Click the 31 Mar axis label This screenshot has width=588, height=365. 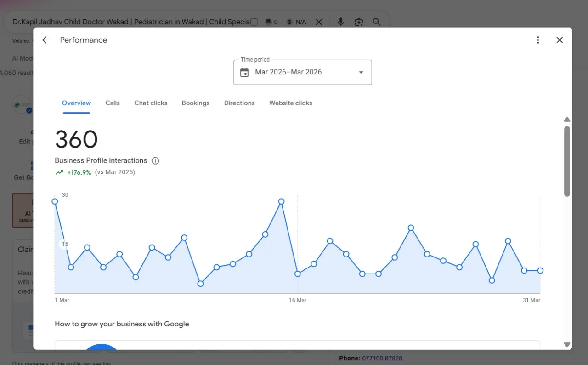[531, 300]
